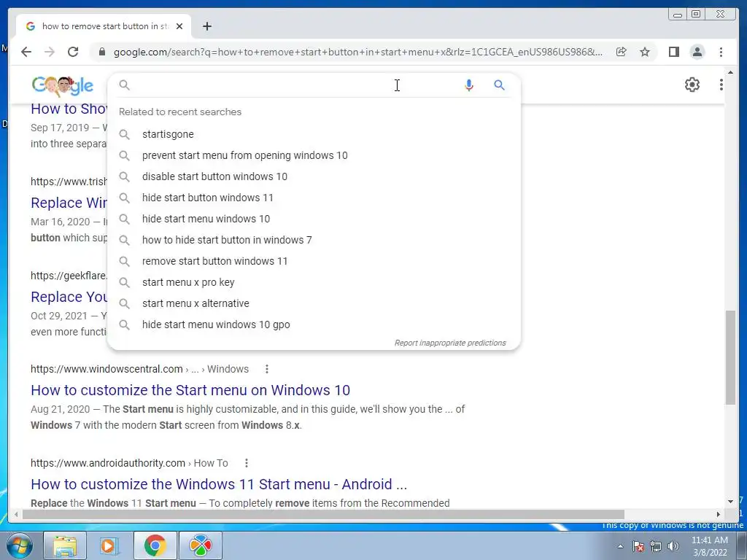Image resolution: width=747 pixels, height=560 pixels.
Task: Click the address bar URL
Action: click(357, 52)
